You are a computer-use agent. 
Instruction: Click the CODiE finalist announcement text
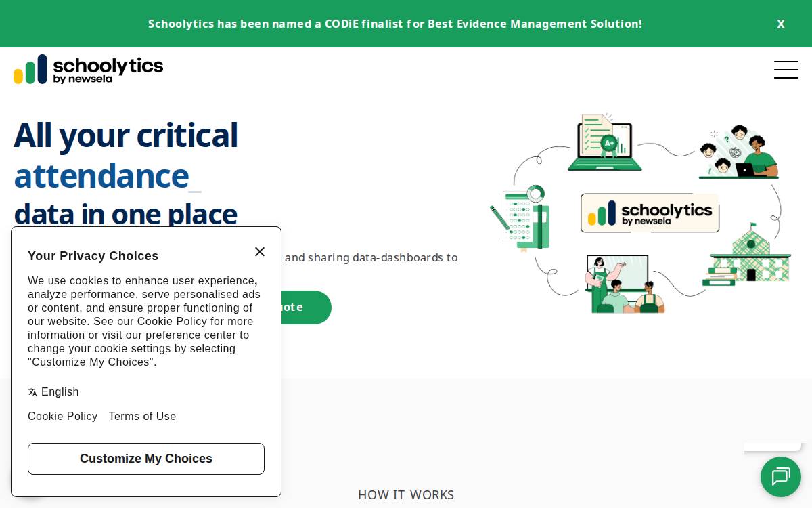395,24
